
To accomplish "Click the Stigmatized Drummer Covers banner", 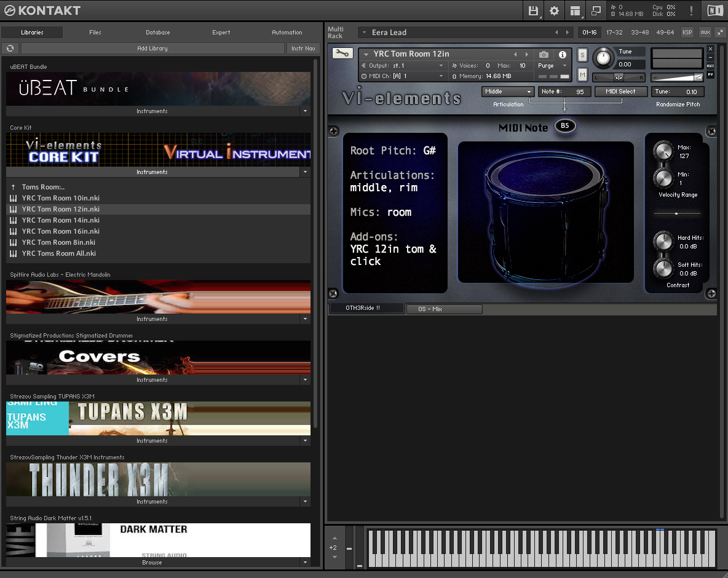I will tap(158, 357).
